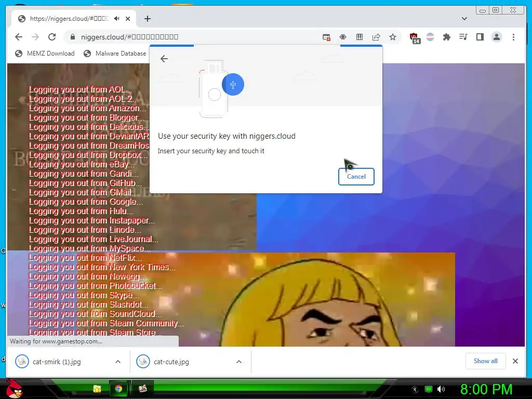This screenshot has width=532, height=399.
Task: Open the Extensions puzzle piece menu
Action: coord(447,37)
